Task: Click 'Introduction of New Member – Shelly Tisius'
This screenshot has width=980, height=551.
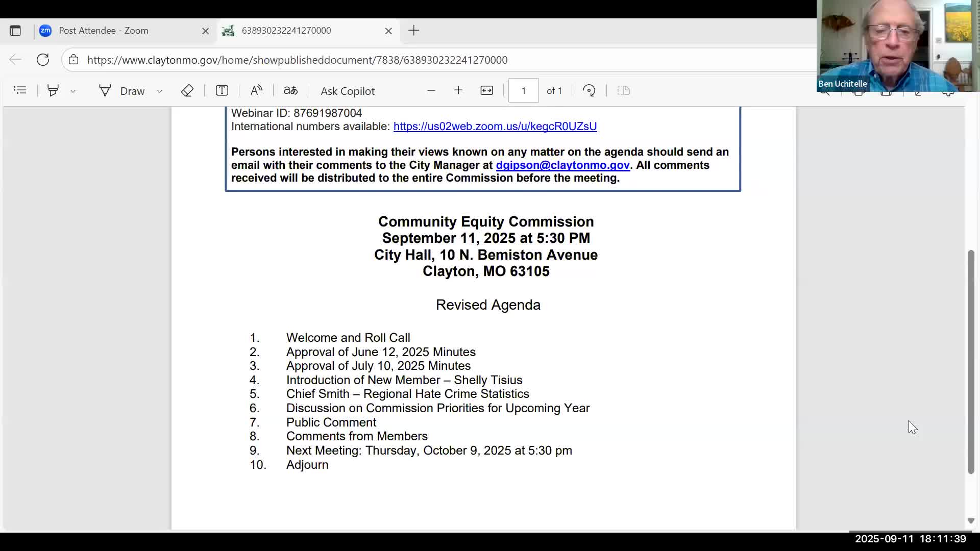Action: click(404, 380)
